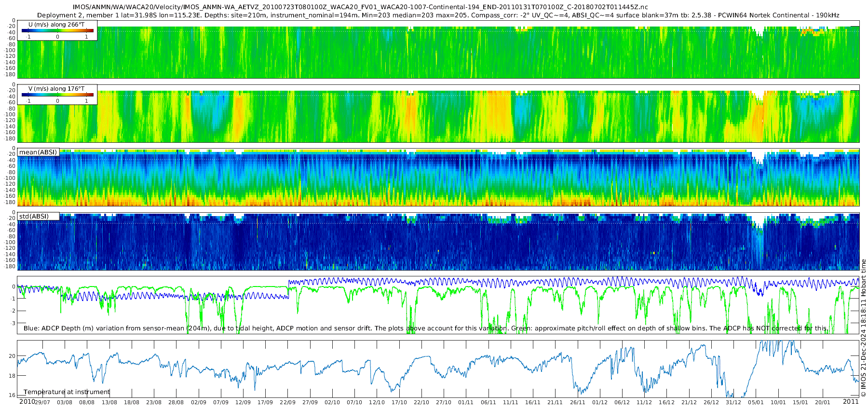
Task: Click the 'U (m/s) along 266°T' legend title
Action: (x=56, y=25)
